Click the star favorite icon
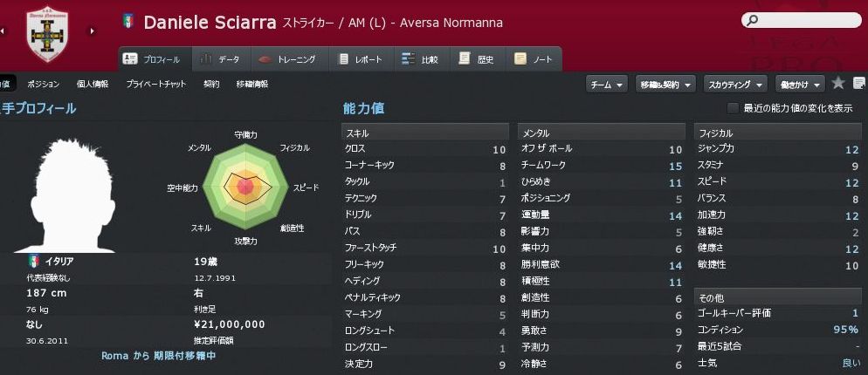Image resolution: width=868 pixels, height=375 pixels. (838, 84)
